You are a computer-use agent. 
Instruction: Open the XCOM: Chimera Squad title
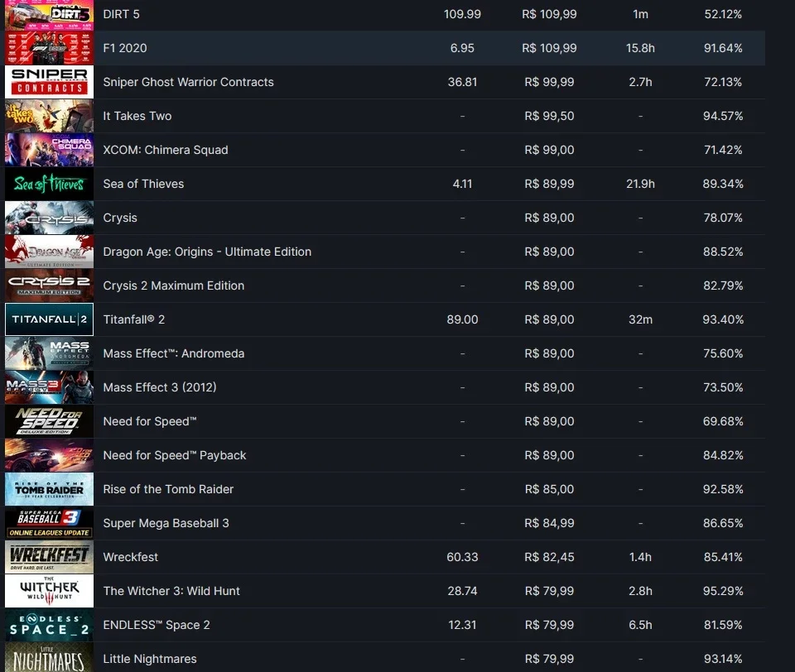166,150
